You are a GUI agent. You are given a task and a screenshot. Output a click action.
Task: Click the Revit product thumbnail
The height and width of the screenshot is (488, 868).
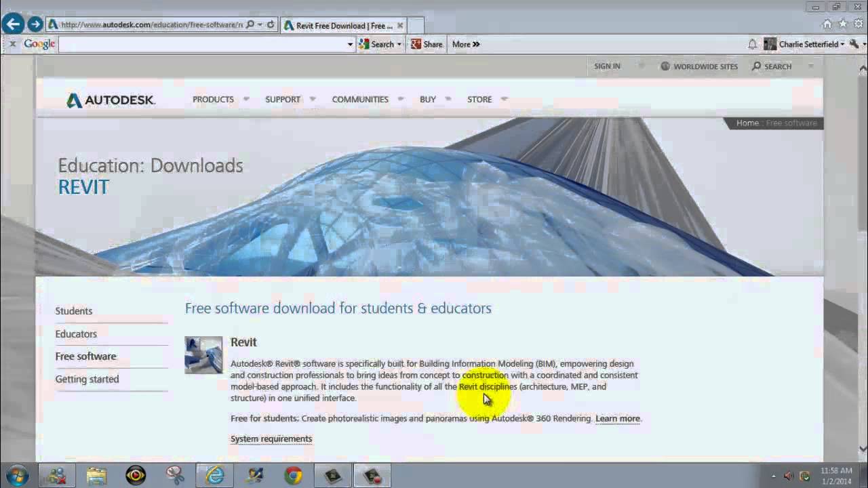click(203, 354)
